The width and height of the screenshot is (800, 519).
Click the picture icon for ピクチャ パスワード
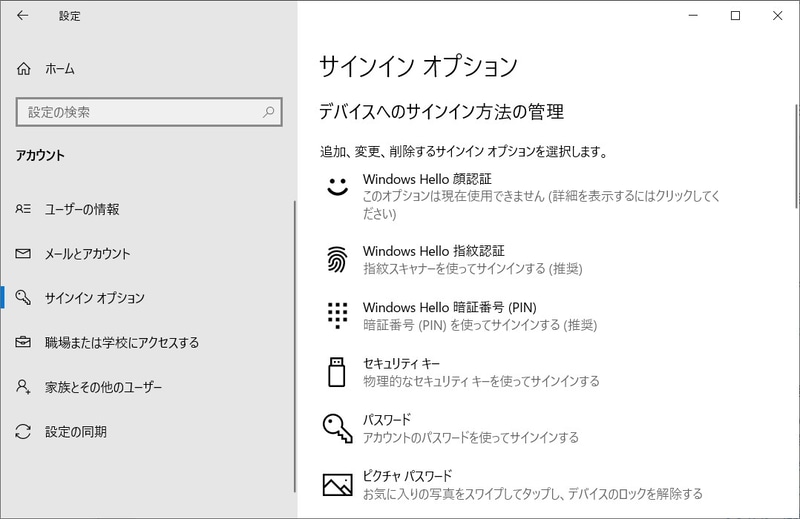click(337, 485)
